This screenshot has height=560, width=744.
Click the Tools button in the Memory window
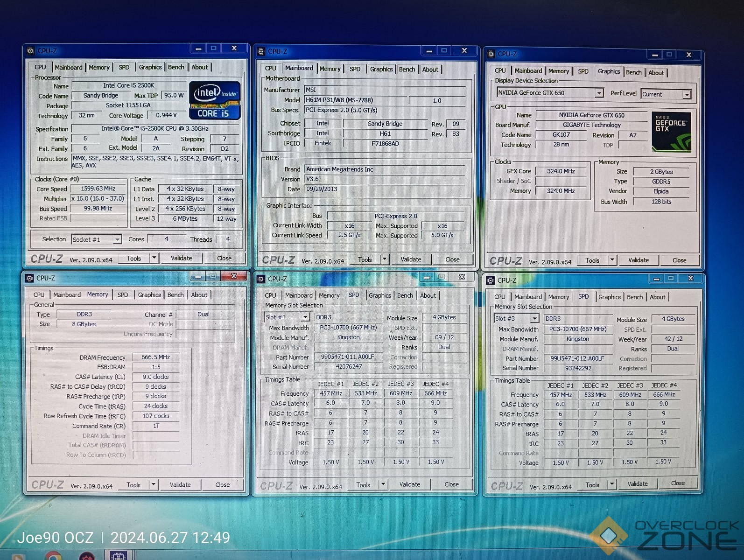tap(133, 485)
